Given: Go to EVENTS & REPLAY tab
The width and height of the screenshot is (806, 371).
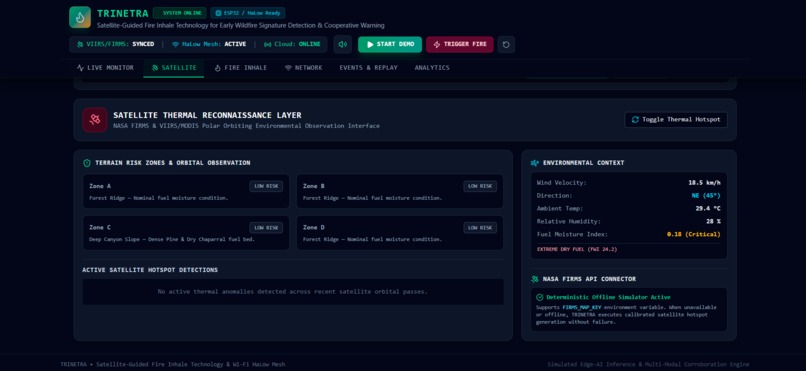Looking at the screenshot, I should pos(368,68).
